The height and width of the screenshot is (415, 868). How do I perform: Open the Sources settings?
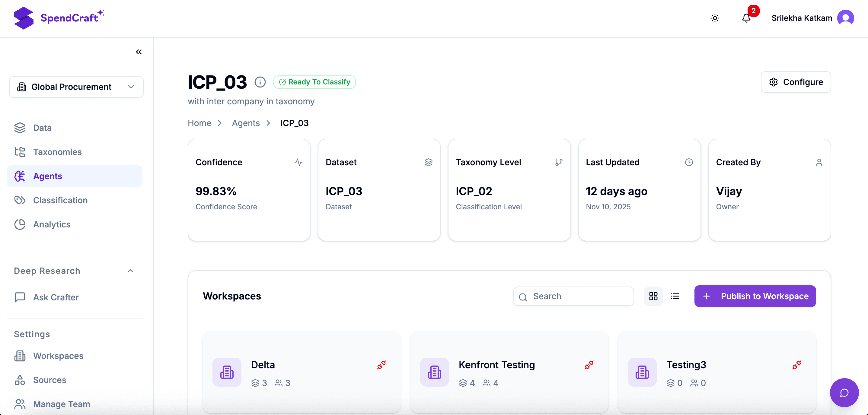coord(49,380)
